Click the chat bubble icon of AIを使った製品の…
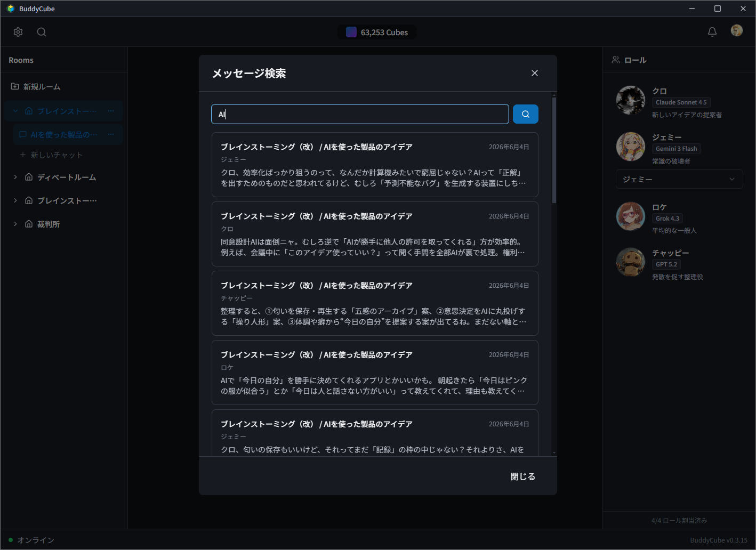 tap(23, 134)
